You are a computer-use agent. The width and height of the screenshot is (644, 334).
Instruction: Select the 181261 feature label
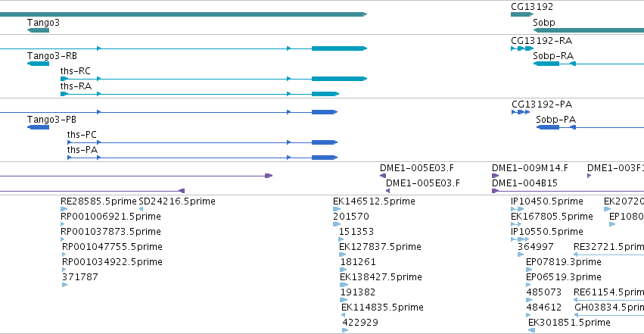(x=358, y=262)
